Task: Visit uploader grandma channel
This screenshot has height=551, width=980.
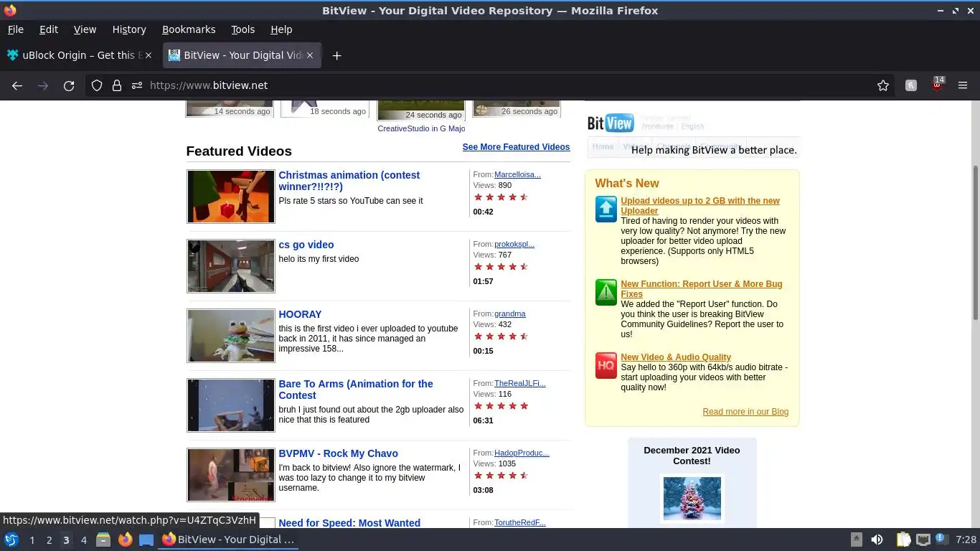Action: [510, 314]
